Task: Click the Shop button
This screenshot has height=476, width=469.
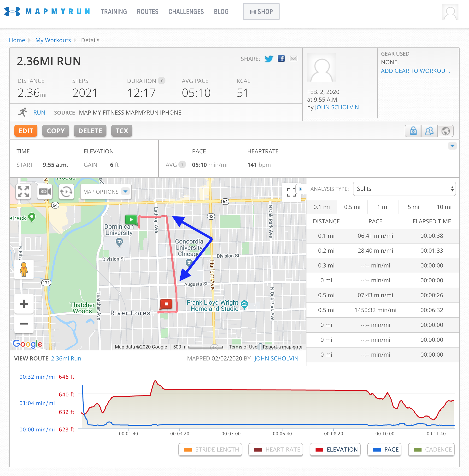Action: [x=261, y=12]
